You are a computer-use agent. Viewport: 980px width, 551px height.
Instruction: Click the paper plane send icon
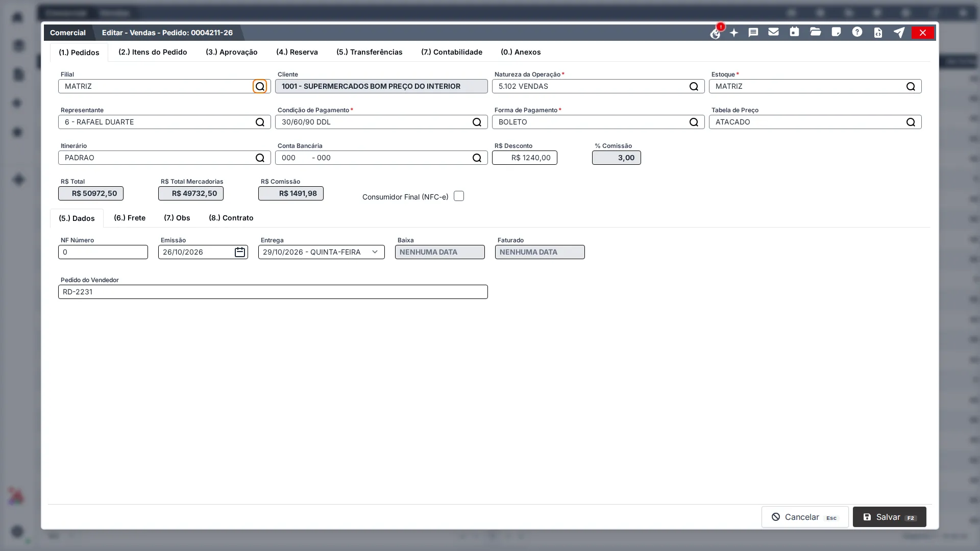(x=899, y=33)
